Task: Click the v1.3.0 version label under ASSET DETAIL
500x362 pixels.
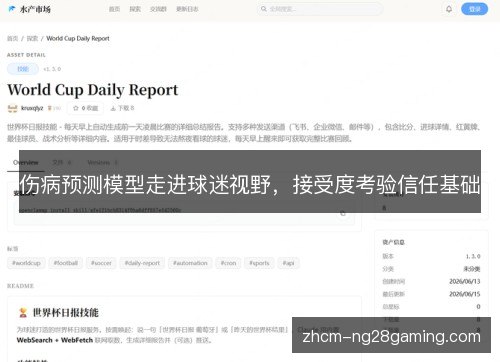Action: (52, 69)
